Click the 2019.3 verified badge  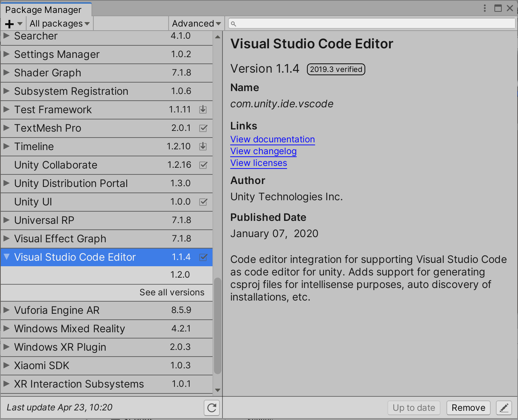click(x=336, y=69)
